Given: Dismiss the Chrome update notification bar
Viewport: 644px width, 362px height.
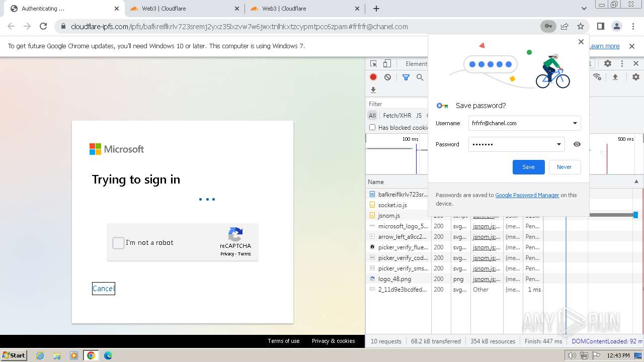Looking at the screenshot, I should coord(632,46).
